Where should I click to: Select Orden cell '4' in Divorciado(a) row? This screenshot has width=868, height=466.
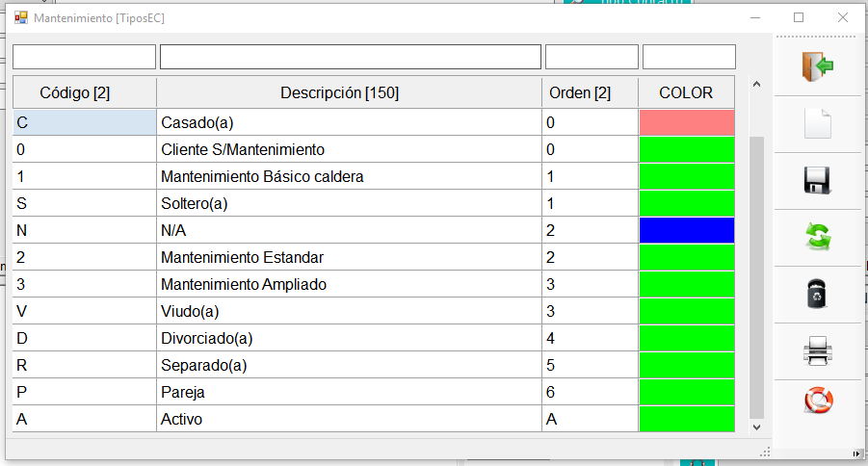591,338
